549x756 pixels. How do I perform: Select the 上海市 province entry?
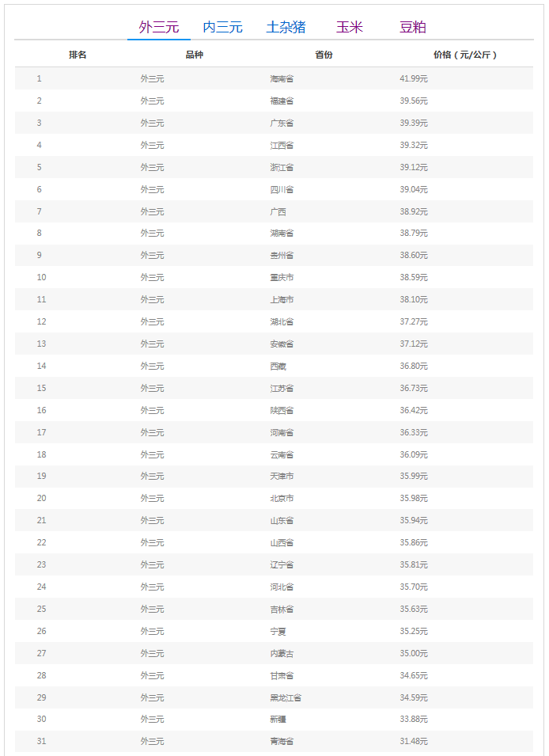point(282,300)
